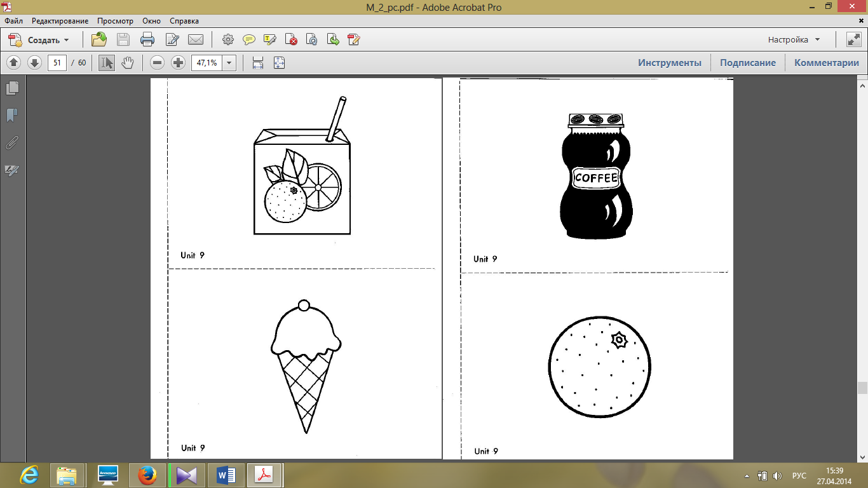The height and width of the screenshot is (488, 868).
Task: Launch Internet Explorer from taskbar
Action: [x=29, y=475]
